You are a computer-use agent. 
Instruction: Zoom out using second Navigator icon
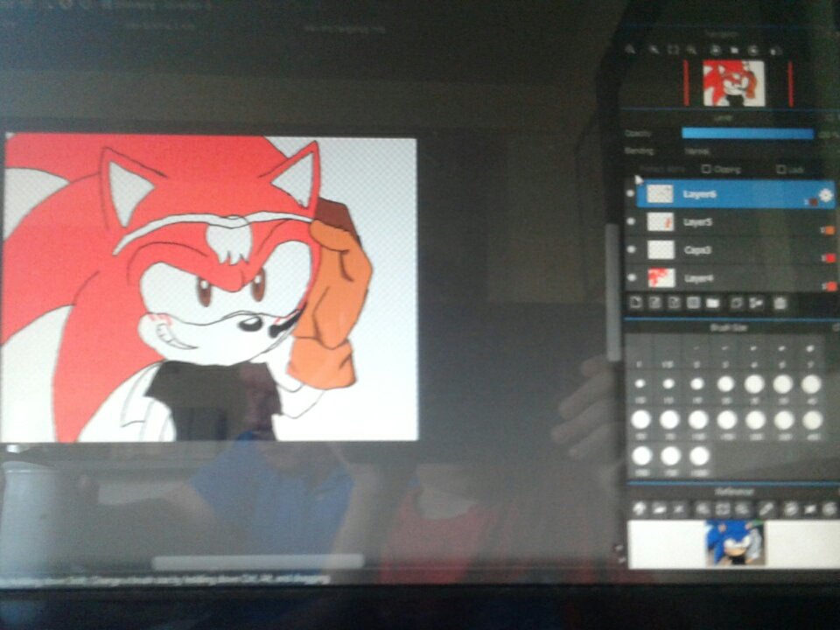653,50
